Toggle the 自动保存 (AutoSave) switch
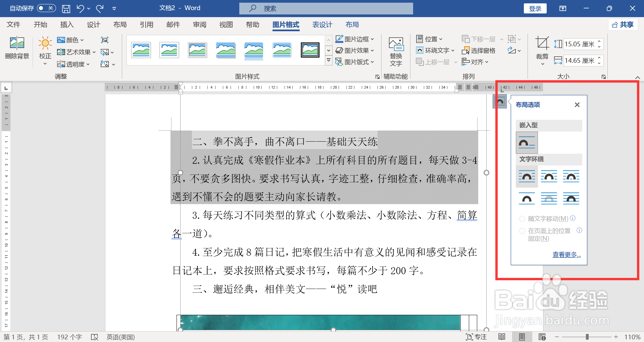 pyautogui.click(x=46, y=8)
